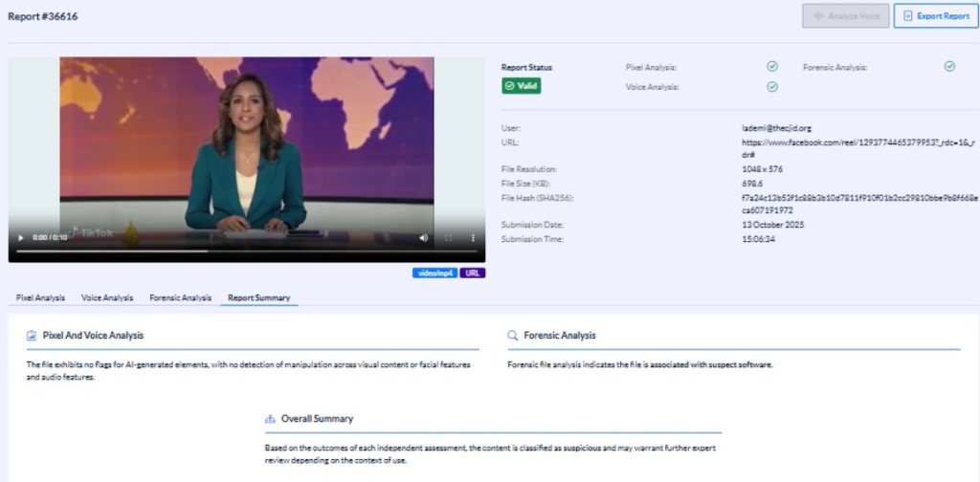The image size is (980, 482).
Task: Enter fullscreen mode on the video
Action: point(448,237)
